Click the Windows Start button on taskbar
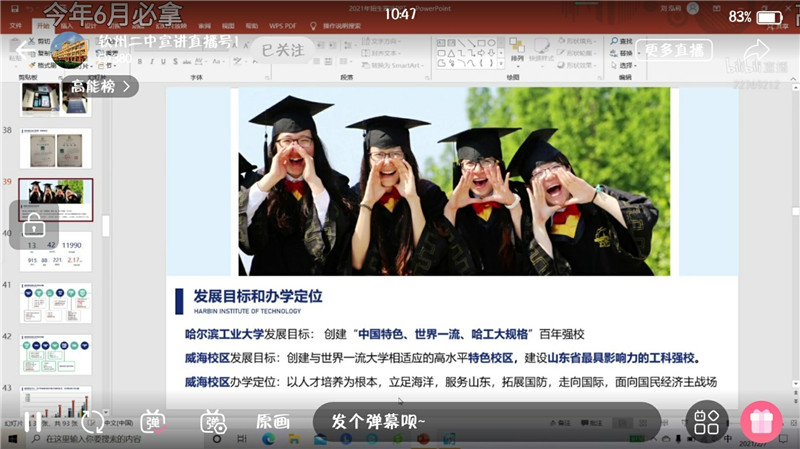Screen dimensions: 800x449 [14, 438]
